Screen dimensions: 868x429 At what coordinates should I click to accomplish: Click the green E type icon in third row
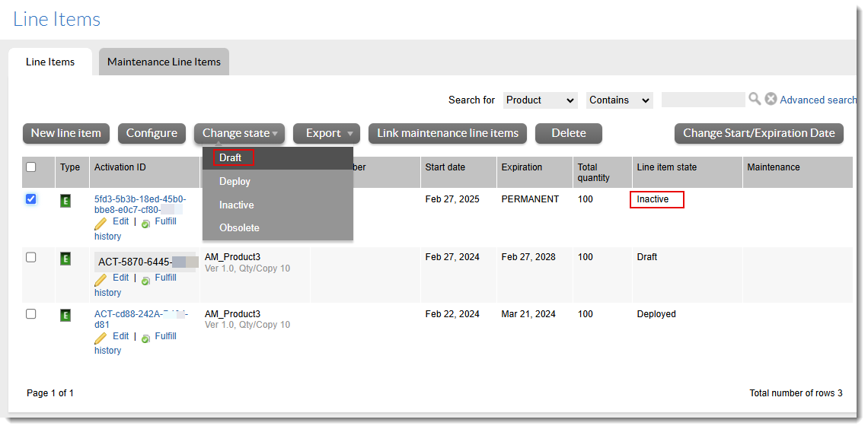pyautogui.click(x=65, y=315)
